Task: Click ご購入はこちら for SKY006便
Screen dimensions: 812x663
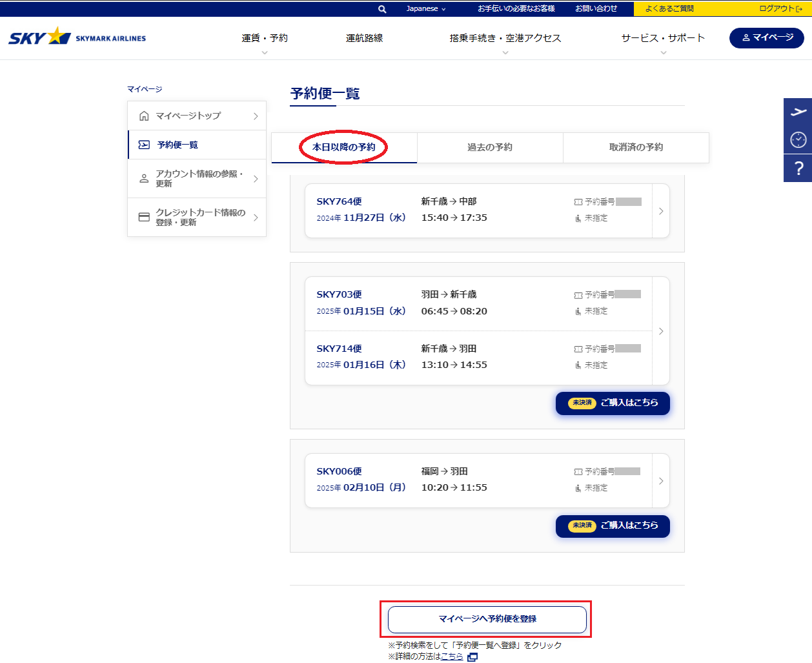Action: tap(613, 525)
